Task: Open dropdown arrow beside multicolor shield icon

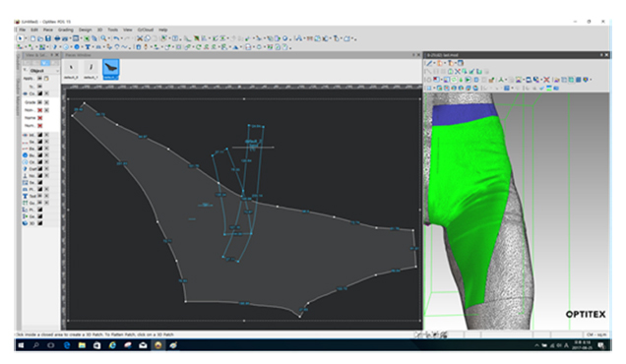Action: pyautogui.click(x=591, y=80)
